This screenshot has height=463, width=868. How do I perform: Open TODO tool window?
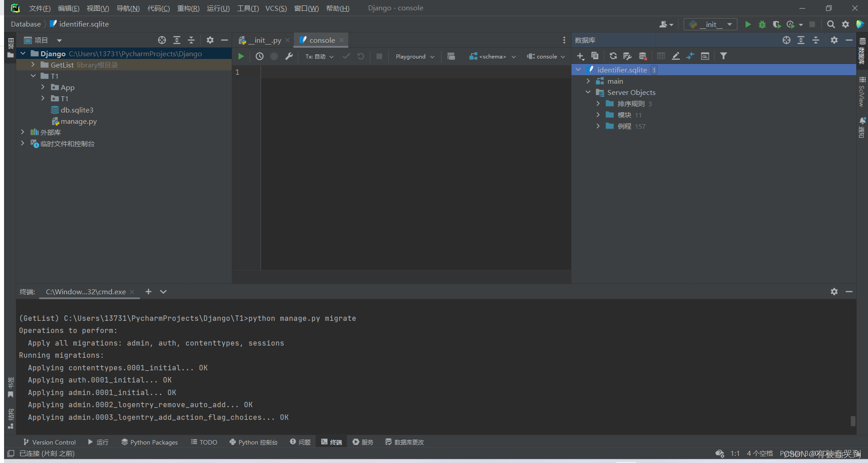[x=204, y=442]
